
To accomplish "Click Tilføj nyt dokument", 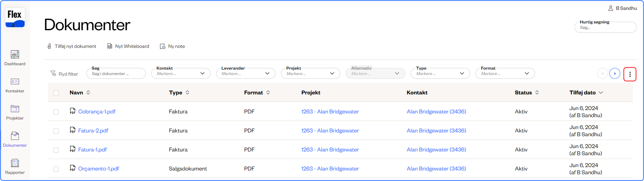I will coord(72,46).
